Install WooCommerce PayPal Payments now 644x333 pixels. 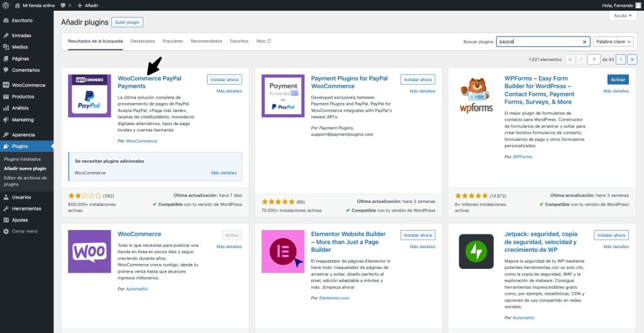(x=225, y=80)
